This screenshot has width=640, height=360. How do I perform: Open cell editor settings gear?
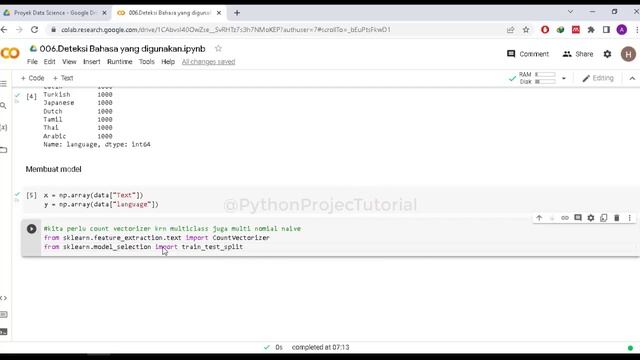[591, 218]
